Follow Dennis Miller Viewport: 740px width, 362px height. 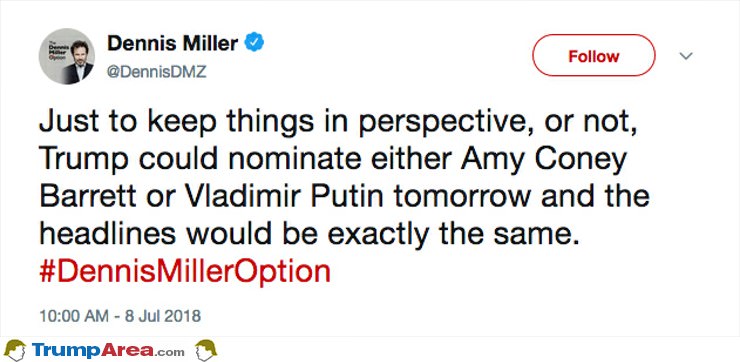594,56
